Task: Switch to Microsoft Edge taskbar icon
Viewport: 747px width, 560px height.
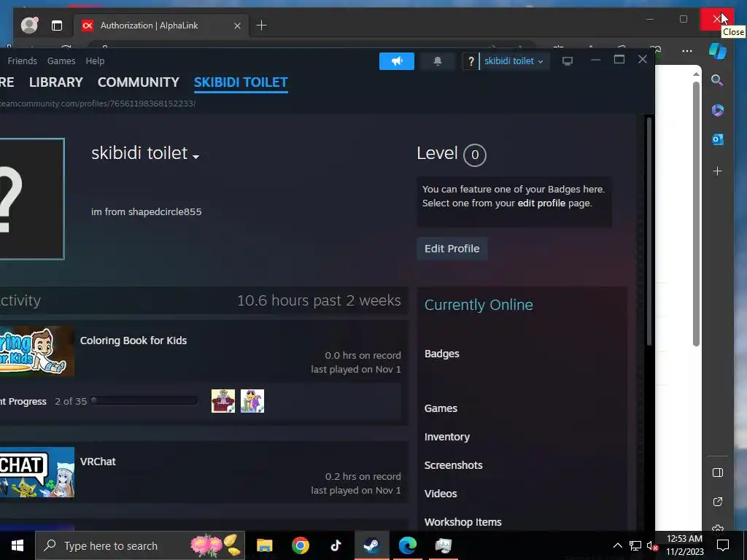Action: [407, 545]
